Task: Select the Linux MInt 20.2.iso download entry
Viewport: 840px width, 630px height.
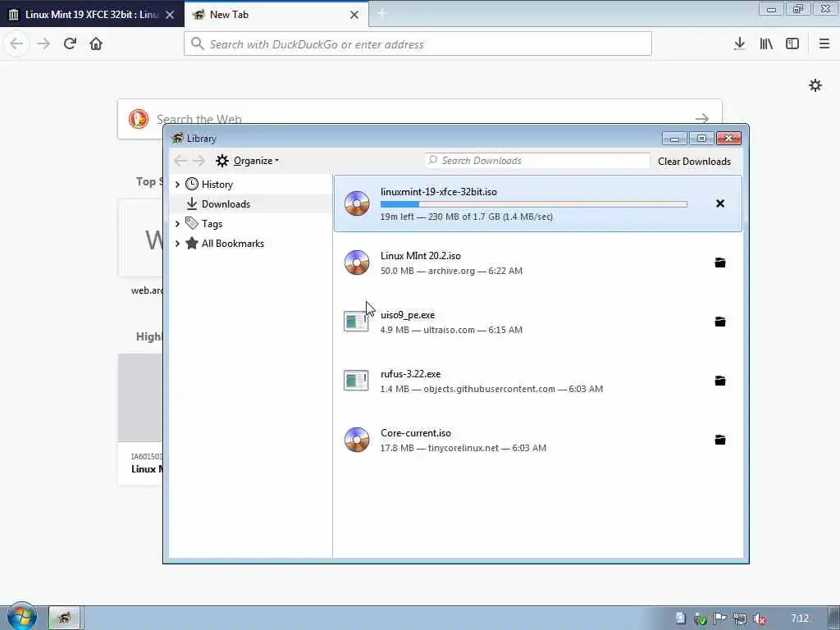Action: point(538,262)
